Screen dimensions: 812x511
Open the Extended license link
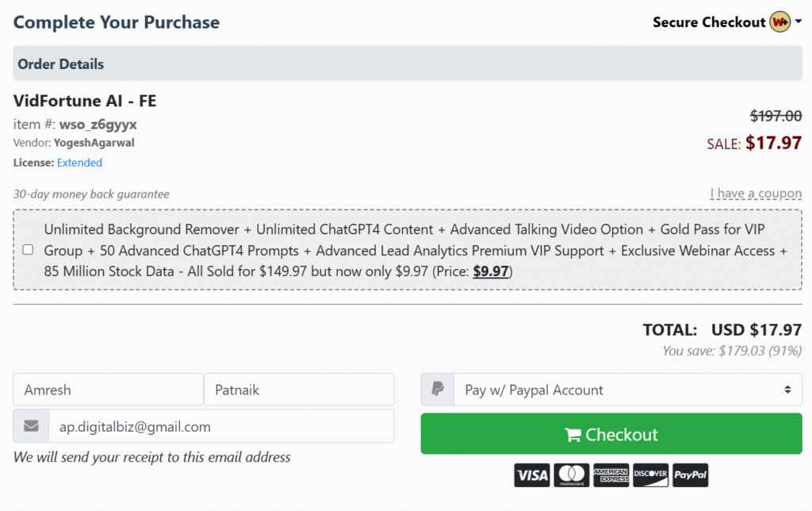click(80, 163)
